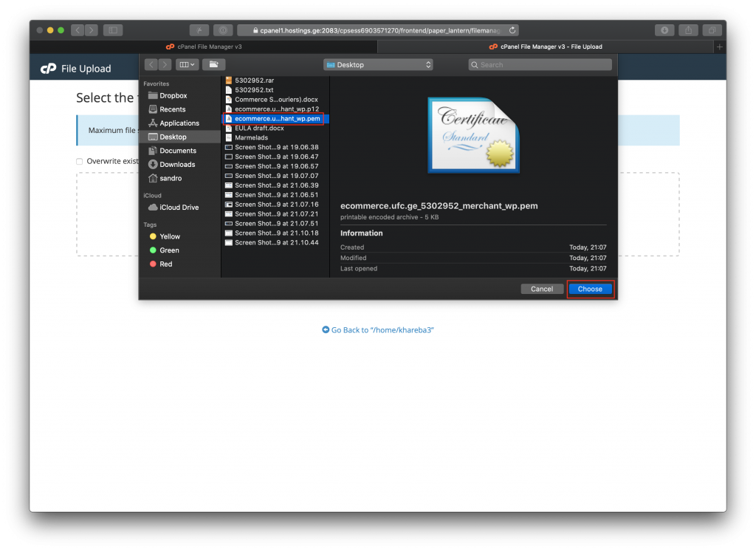Toggle Safari's sidebar icon
The image size is (756, 551).
click(x=113, y=30)
